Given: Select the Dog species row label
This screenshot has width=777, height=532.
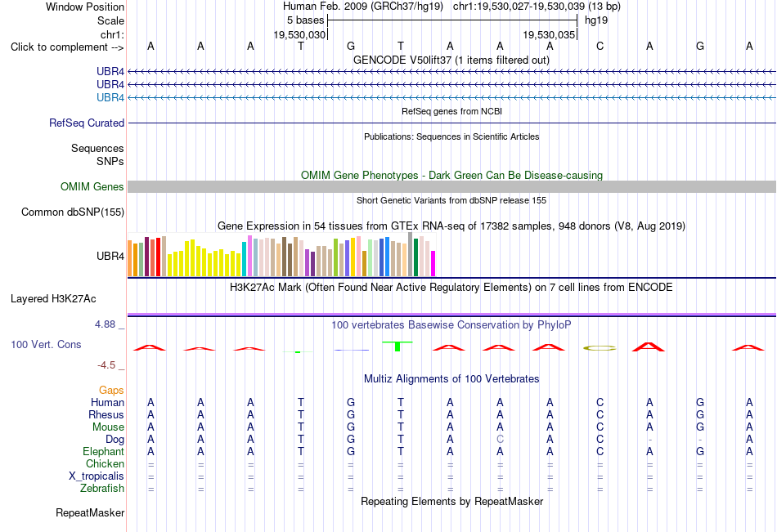Looking at the screenshot, I should [x=115, y=440].
